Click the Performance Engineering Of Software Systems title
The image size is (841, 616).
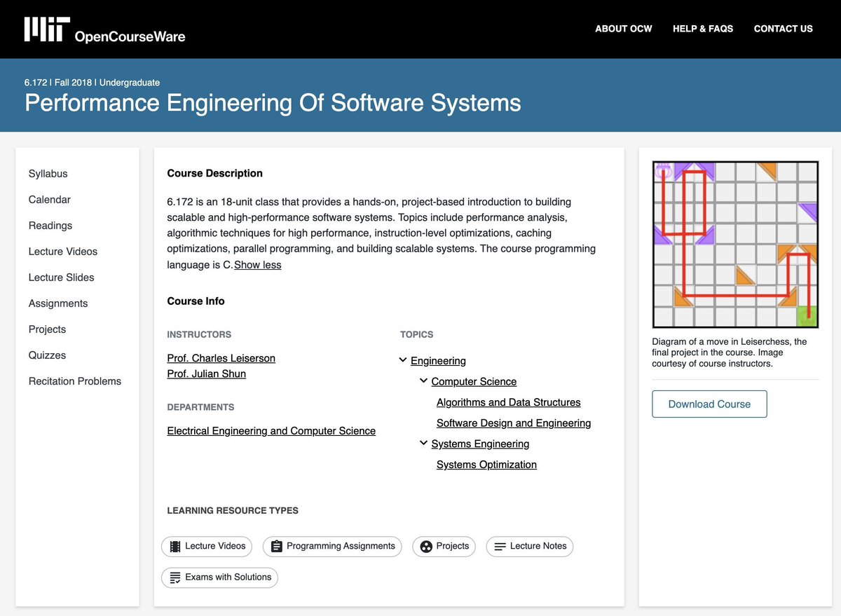click(273, 103)
